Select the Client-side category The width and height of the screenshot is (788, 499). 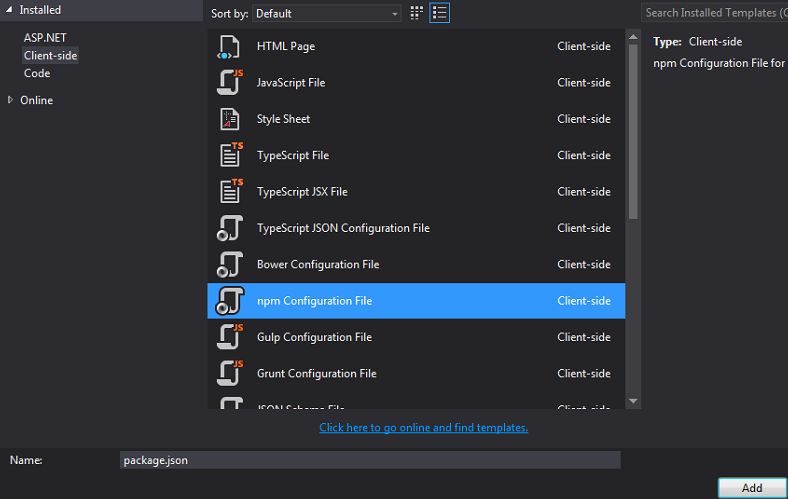(x=50, y=55)
